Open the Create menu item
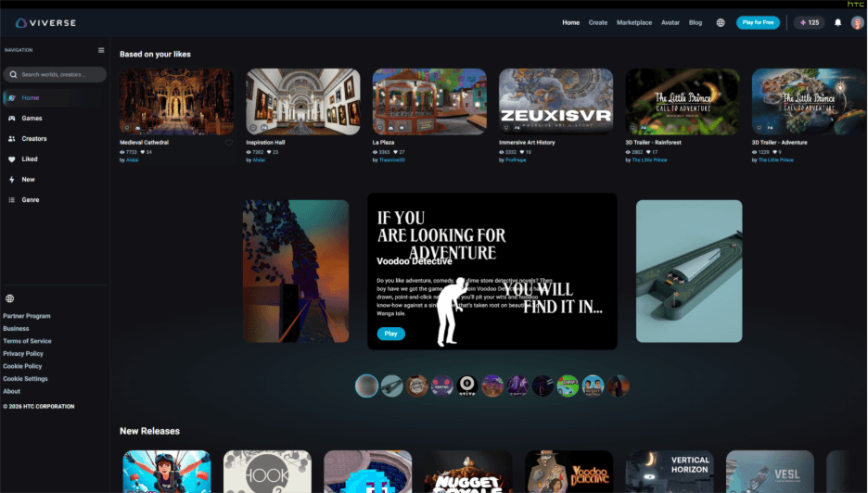The image size is (868, 493). 598,22
